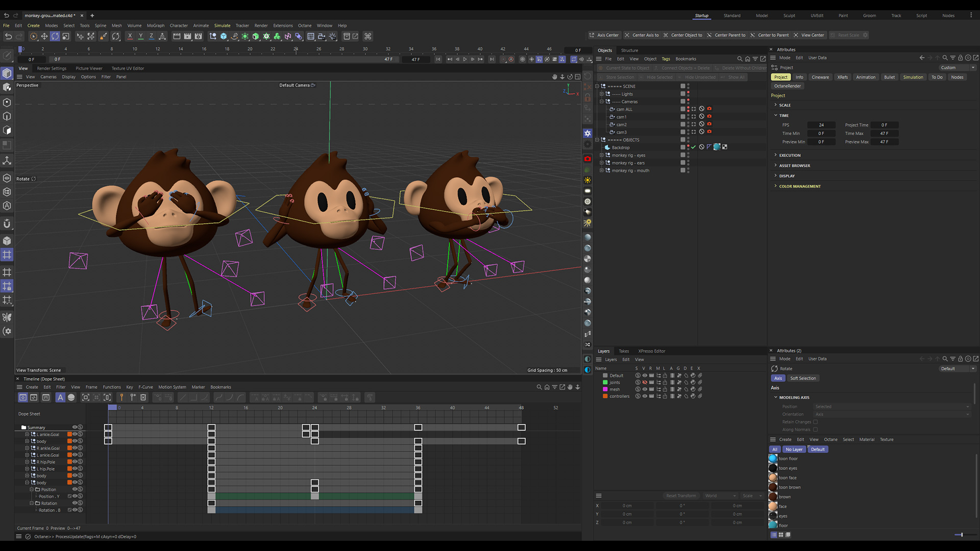Select the toon face material swatch
Screen dimensions: 980x551
coord(773,478)
